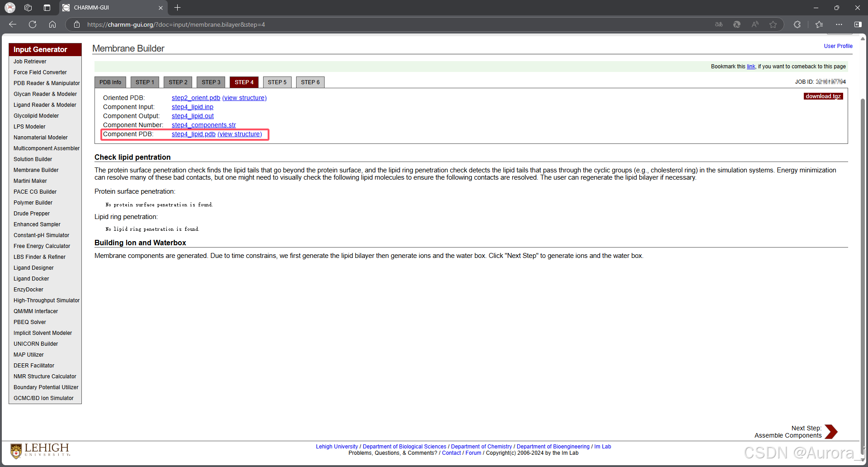Open tab actions menu icon

(47, 8)
